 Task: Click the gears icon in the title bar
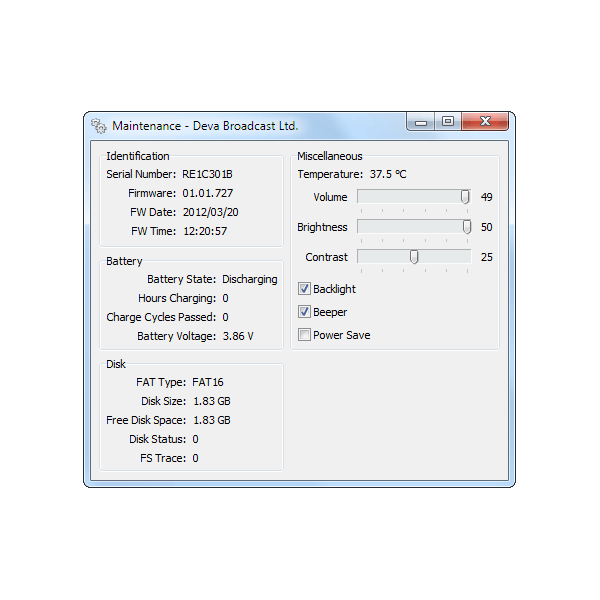click(x=99, y=126)
